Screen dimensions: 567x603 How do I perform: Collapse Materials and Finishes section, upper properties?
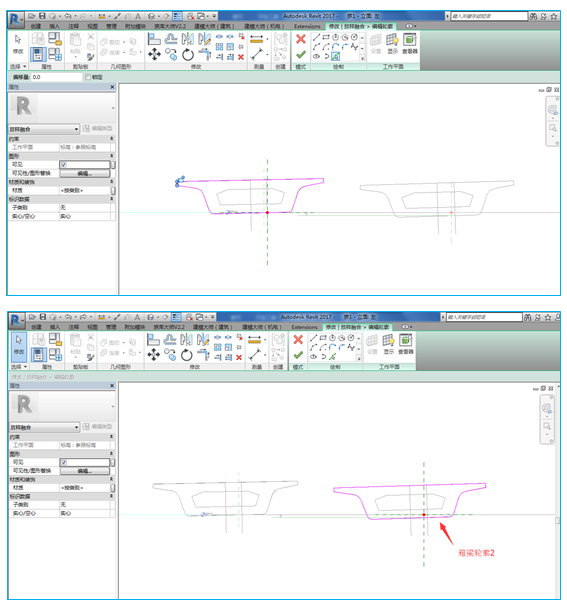112,182
